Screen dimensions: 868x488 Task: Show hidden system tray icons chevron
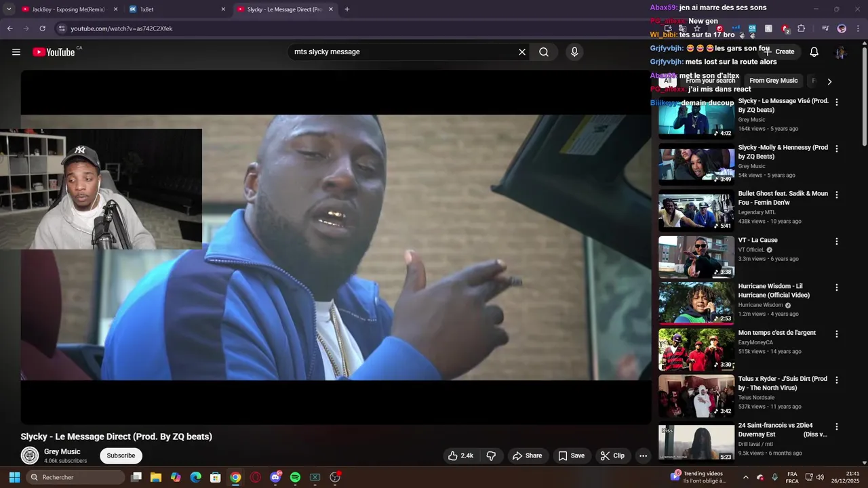pyautogui.click(x=745, y=477)
